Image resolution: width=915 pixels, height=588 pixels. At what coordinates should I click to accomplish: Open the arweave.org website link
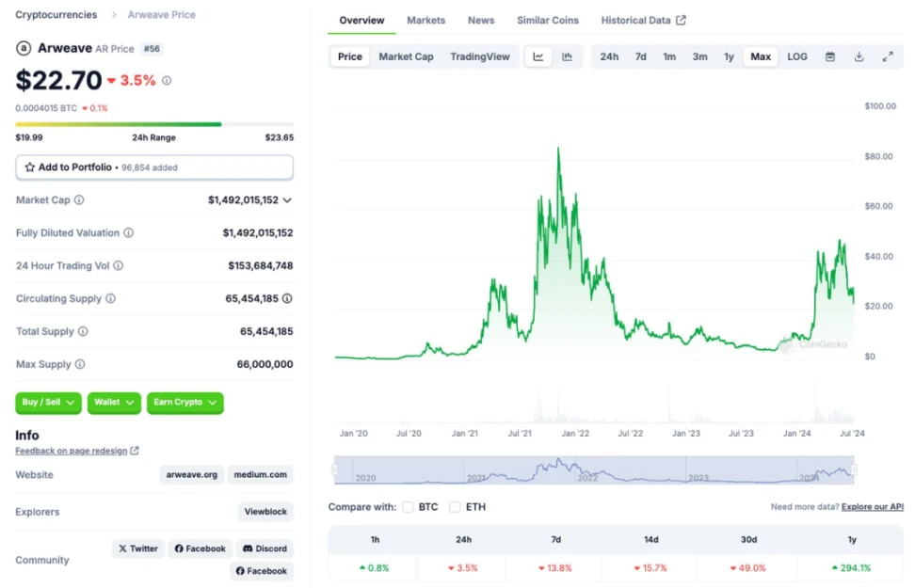(192, 475)
